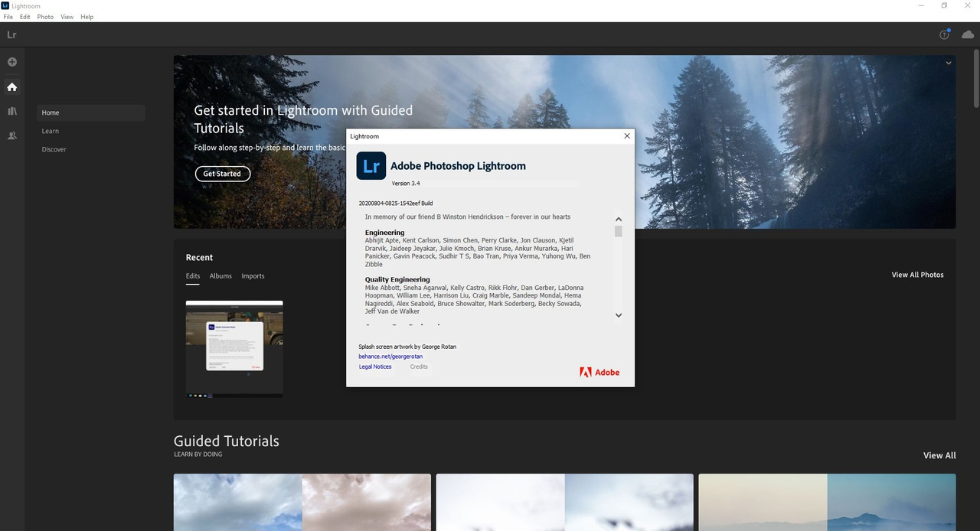The height and width of the screenshot is (531, 980).
Task: Click the build number '20200804-0825-1542eef Build'
Action: point(396,204)
